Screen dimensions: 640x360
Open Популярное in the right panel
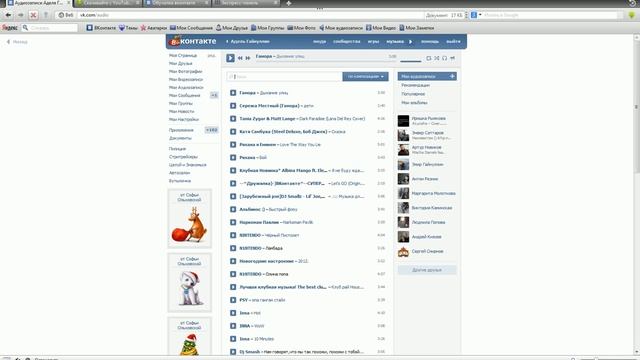[x=413, y=94]
